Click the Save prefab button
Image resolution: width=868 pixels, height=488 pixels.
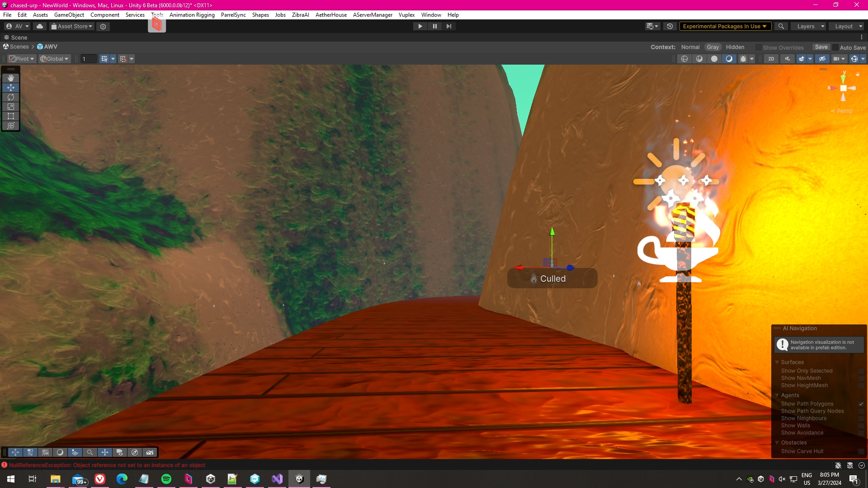[x=821, y=47]
